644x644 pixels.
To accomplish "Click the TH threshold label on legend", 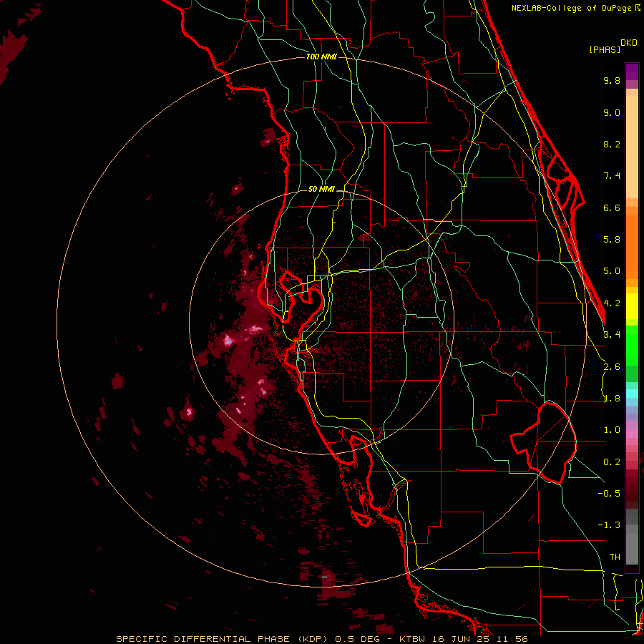I will coord(615,557).
